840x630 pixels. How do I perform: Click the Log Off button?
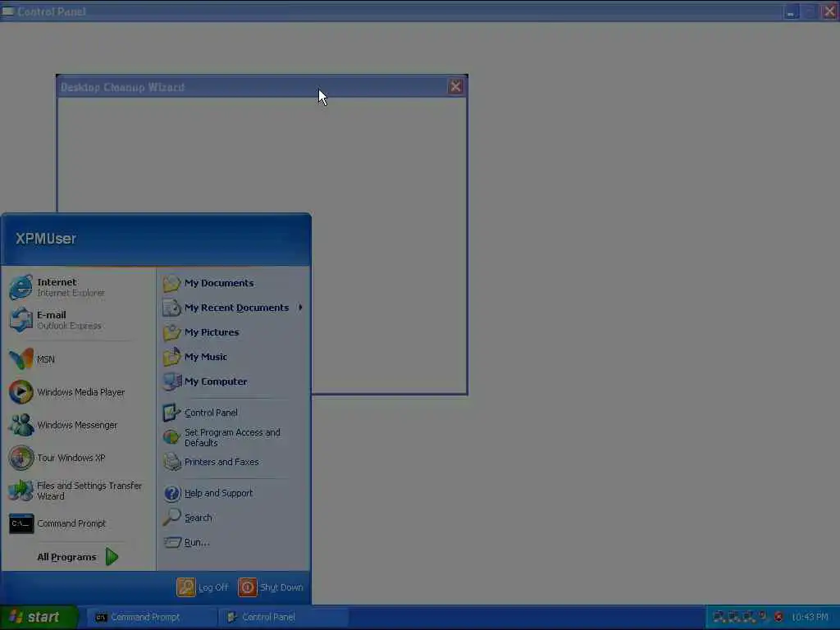click(203, 587)
